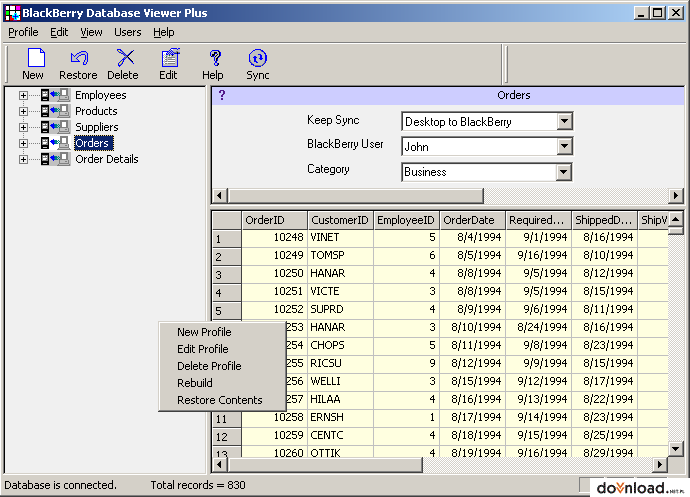Select the Products profile in tree
The image size is (690, 497).
point(96,111)
